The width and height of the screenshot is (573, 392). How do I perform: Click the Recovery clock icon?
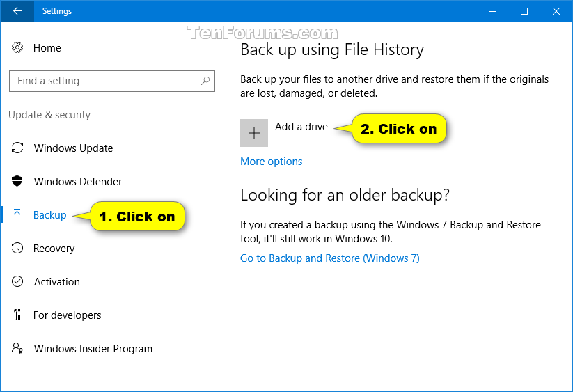coord(17,248)
